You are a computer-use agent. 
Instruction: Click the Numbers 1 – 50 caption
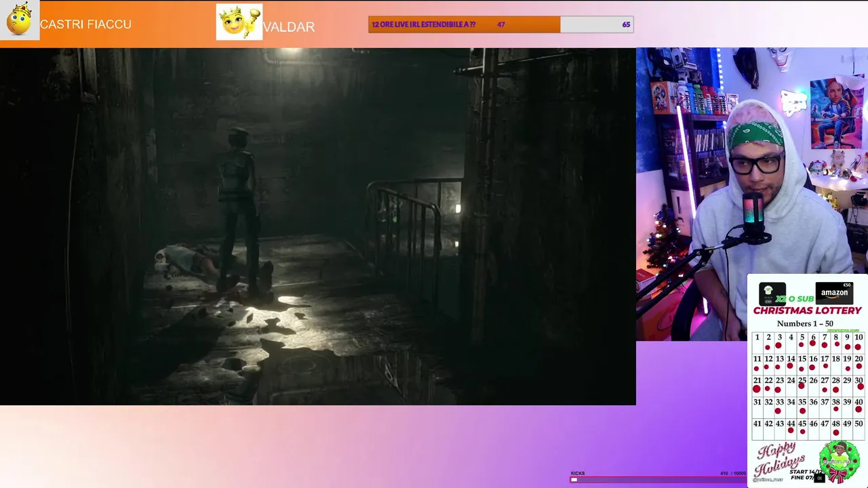tap(805, 323)
